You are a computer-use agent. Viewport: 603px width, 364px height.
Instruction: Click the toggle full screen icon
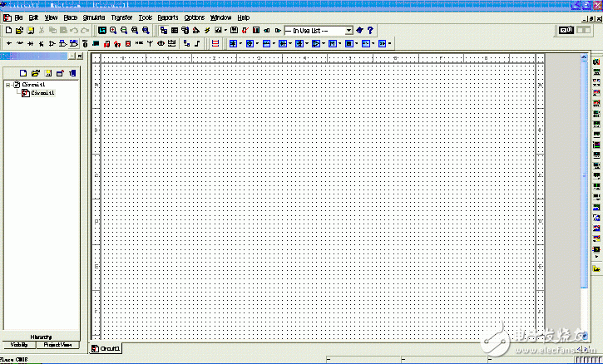(x=102, y=30)
